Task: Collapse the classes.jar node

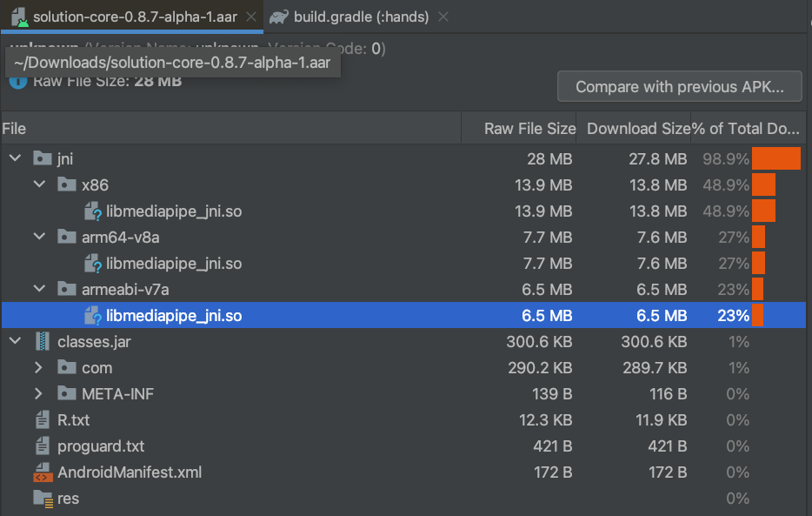Action: pyautogui.click(x=13, y=341)
